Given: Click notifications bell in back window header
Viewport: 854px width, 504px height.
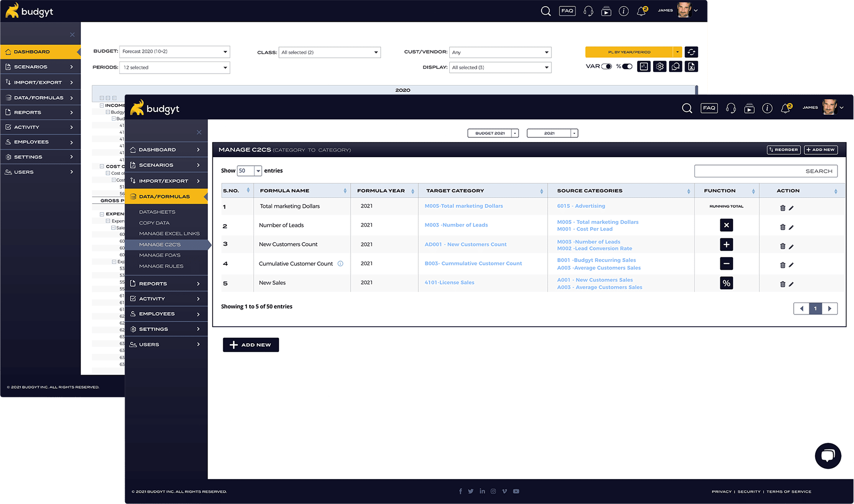Looking at the screenshot, I should click(x=642, y=11).
